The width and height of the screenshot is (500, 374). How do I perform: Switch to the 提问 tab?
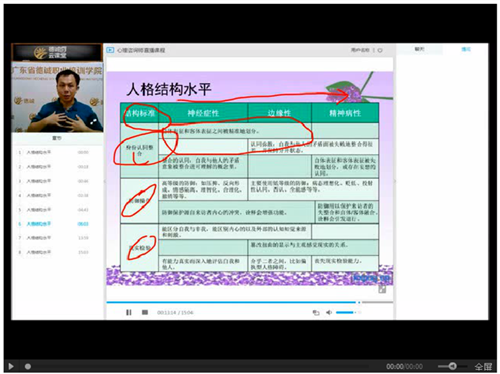point(466,49)
